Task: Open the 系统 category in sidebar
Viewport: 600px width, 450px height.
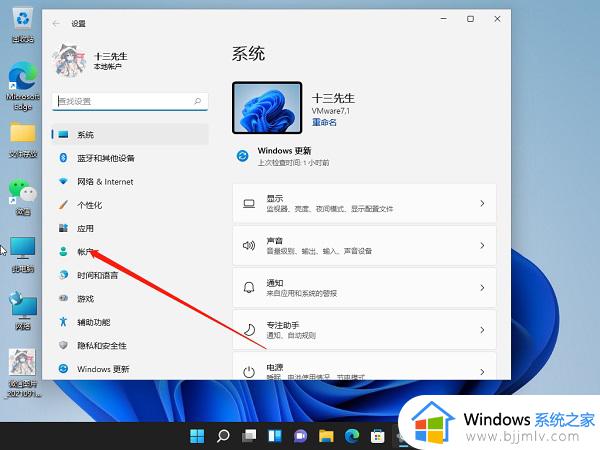Action: (x=130, y=134)
